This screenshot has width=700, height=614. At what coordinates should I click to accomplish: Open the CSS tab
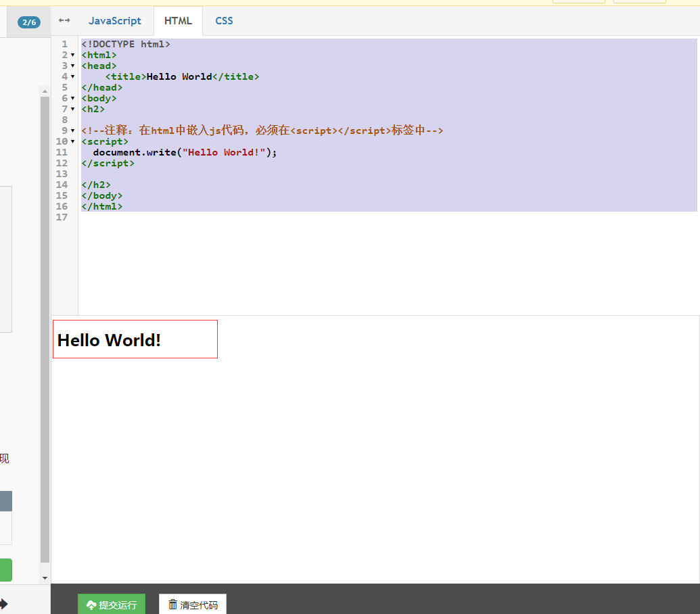pos(224,21)
